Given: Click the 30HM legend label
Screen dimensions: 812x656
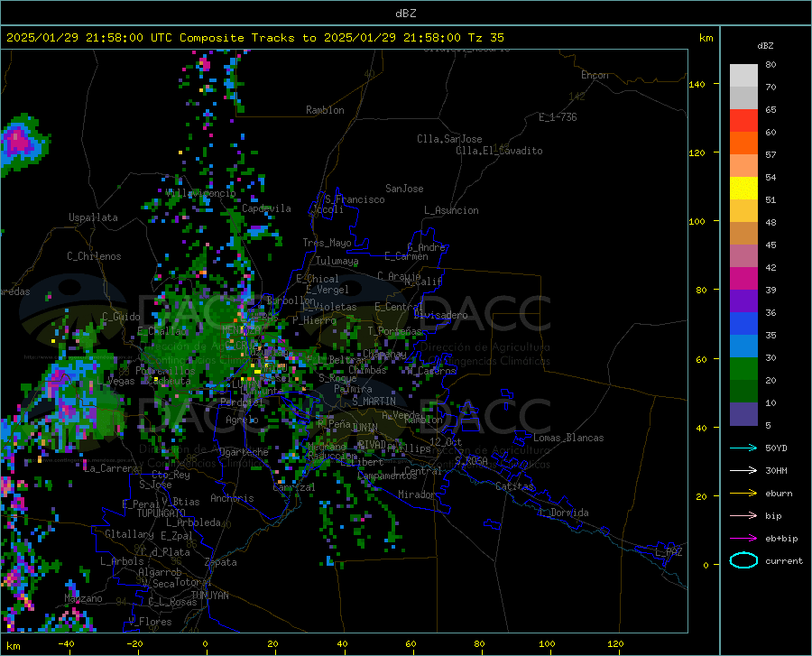Looking at the screenshot, I should coord(776,470).
